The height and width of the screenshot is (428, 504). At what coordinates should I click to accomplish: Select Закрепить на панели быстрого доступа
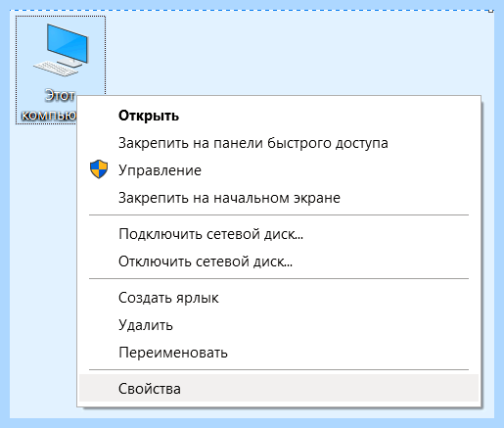pos(279,143)
